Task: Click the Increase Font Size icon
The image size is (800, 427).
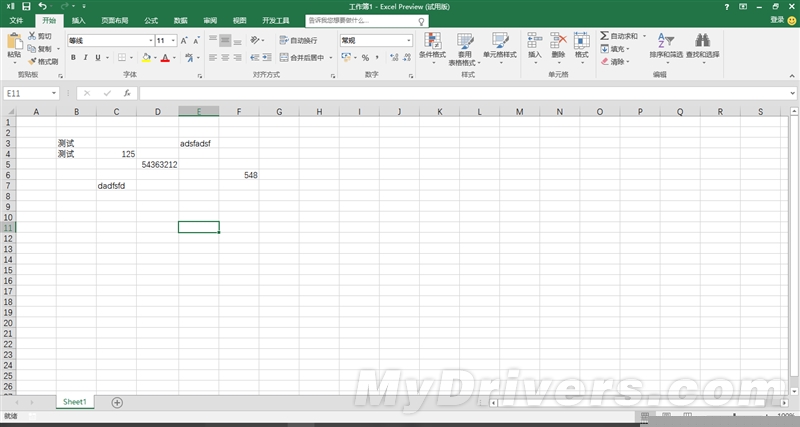Action: click(x=184, y=40)
